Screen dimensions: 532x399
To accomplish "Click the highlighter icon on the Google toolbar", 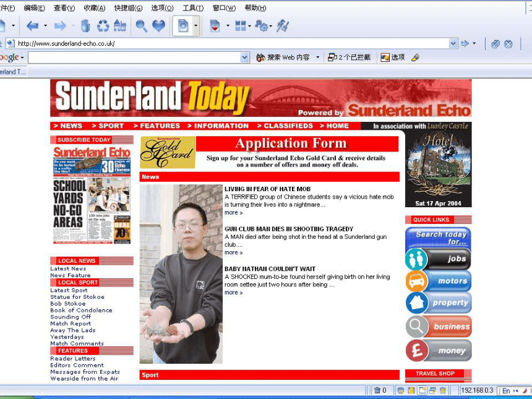I will point(415,58).
